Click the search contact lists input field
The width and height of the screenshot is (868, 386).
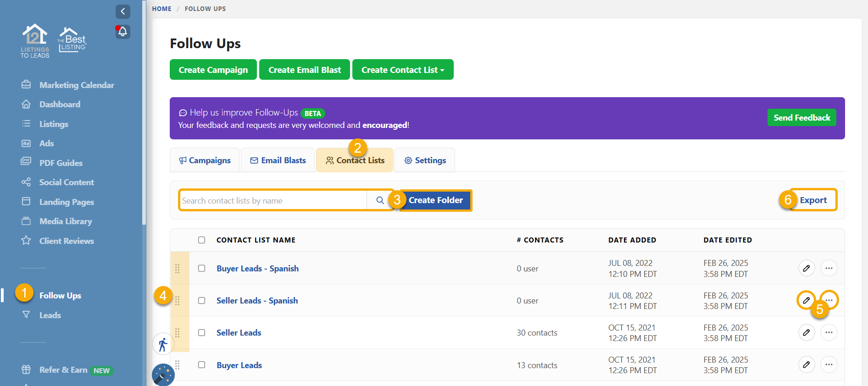[x=273, y=201]
